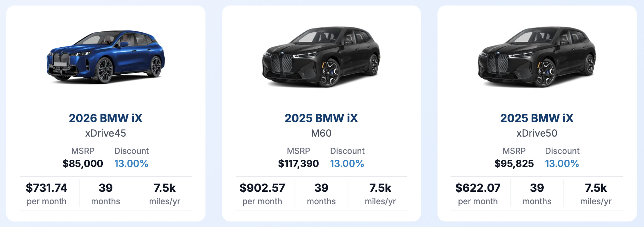This screenshot has width=644, height=227.
Task: Click the 13.00% discount on the xDrive50 card
Action: 562,164
